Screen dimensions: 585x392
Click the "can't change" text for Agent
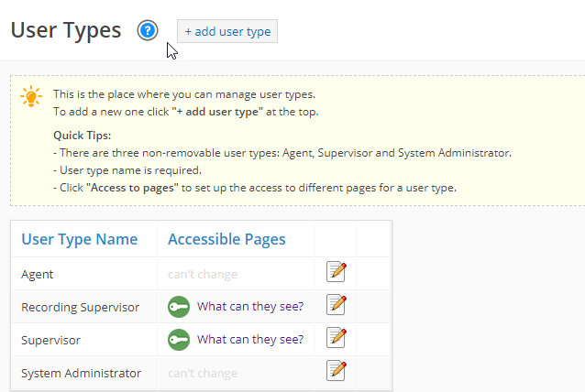[203, 274]
